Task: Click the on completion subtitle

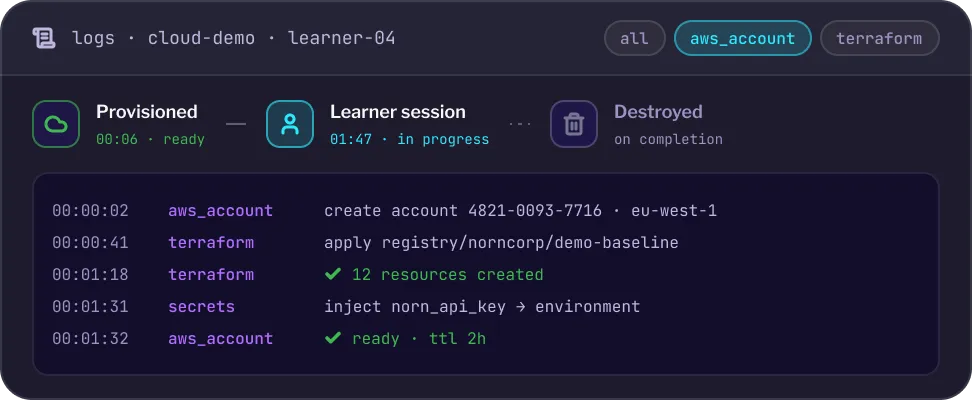Action: click(x=668, y=140)
